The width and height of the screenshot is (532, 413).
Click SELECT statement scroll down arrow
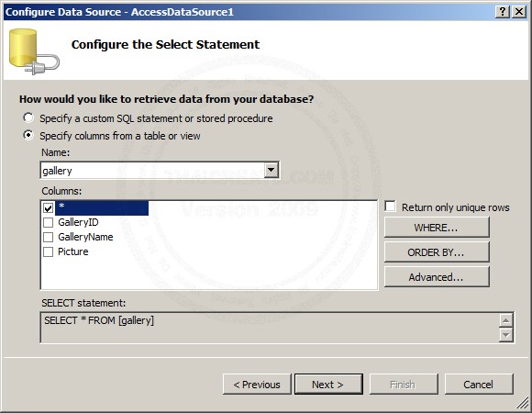pos(506,335)
